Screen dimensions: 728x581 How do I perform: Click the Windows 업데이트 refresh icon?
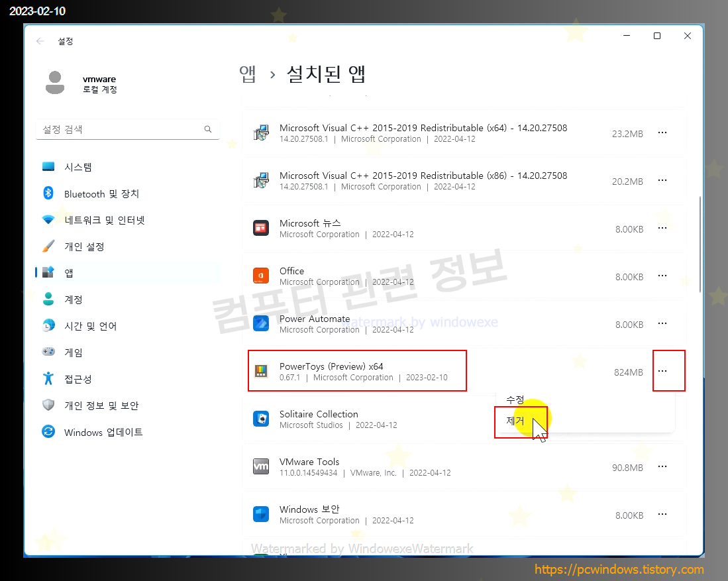click(x=48, y=431)
